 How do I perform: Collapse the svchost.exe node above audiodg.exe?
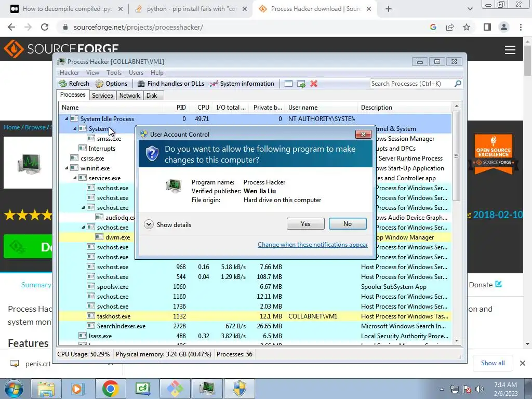pyautogui.click(x=83, y=207)
